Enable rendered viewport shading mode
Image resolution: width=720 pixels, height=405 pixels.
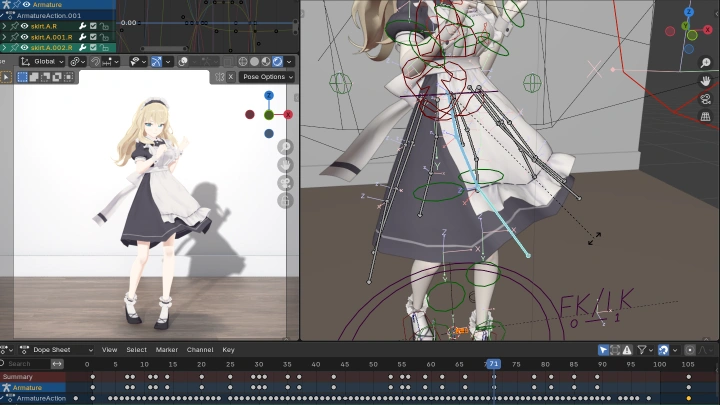coord(278,61)
